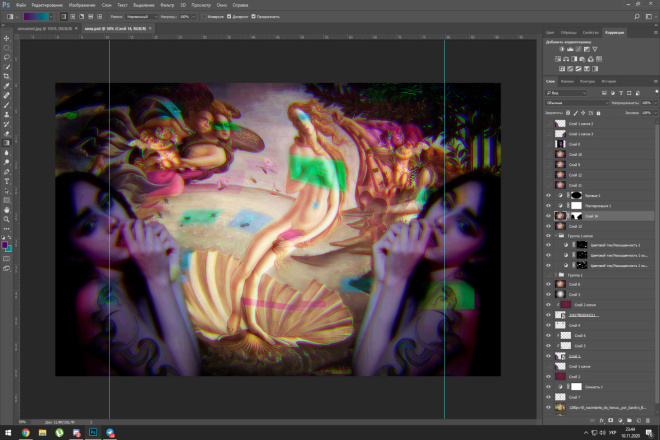Show the Группа 1 group visibility
660x440 pixels.
coord(548,275)
